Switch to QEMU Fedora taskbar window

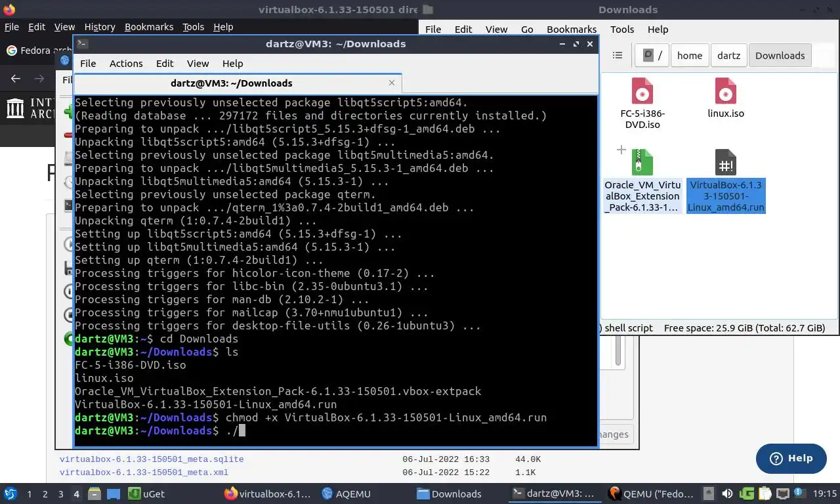(651, 493)
